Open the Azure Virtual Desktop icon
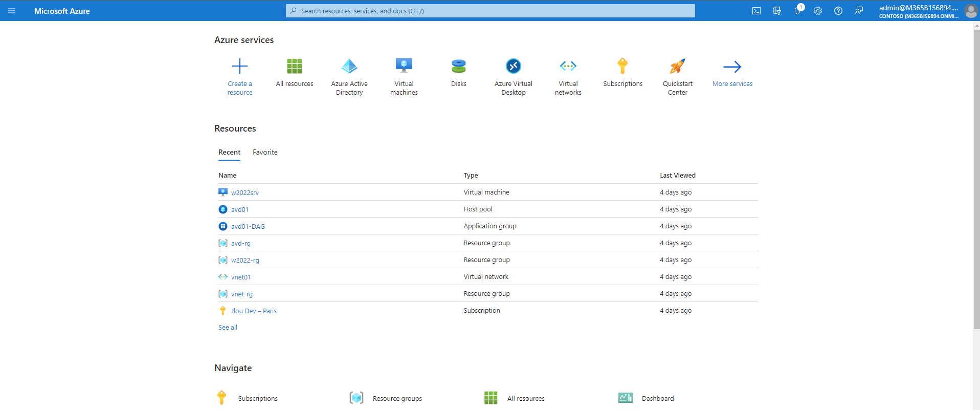 click(514, 66)
